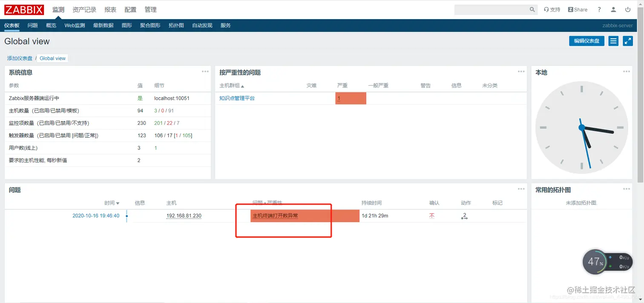Click the 监控项数量 value 230
The width and height of the screenshot is (644, 303).
coord(141,123)
